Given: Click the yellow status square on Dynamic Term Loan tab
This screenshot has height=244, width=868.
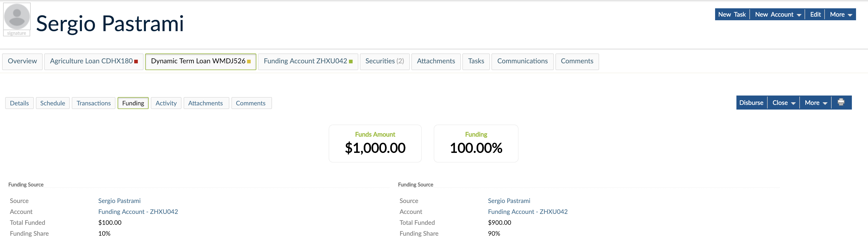Looking at the screenshot, I should coord(249,62).
